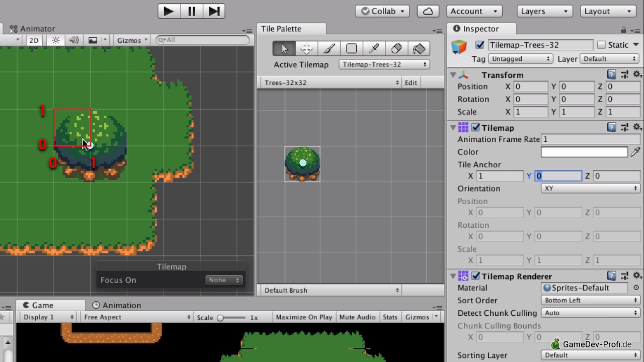644x362 pixels.
Task: Toggle scene lighting sun icon
Action: pyautogui.click(x=56, y=40)
